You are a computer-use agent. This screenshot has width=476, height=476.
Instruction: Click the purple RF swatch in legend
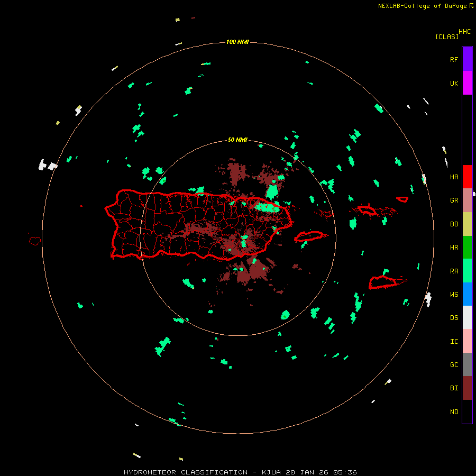(x=467, y=59)
